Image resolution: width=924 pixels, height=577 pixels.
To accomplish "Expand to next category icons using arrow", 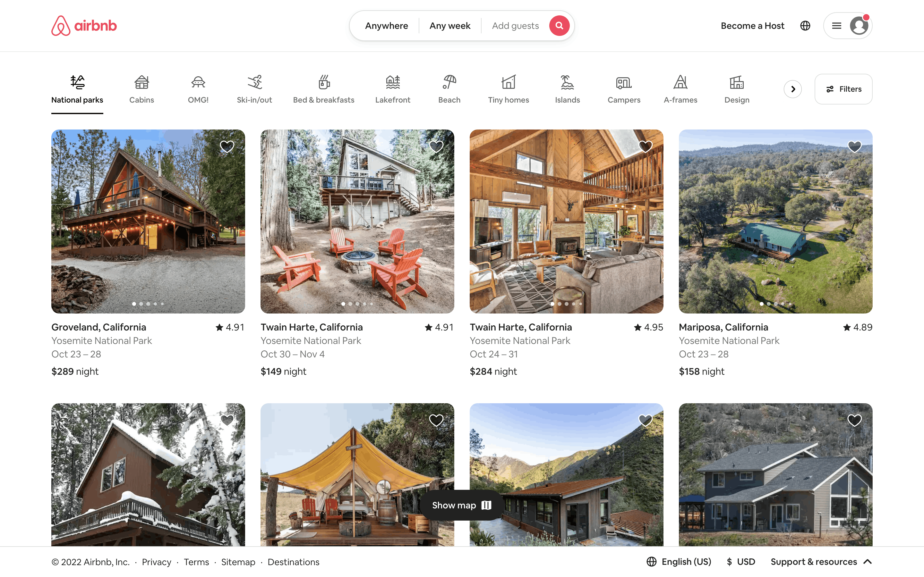I will click(794, 88).
